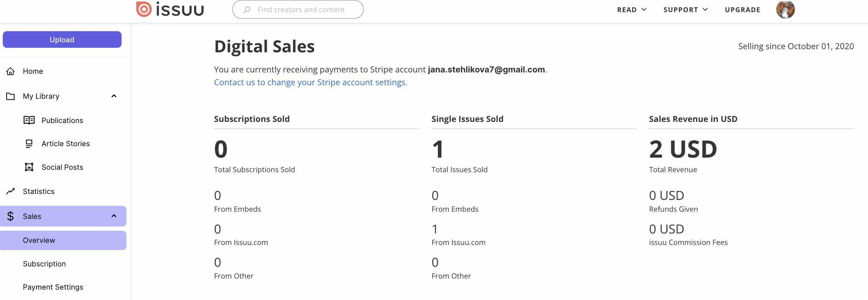Click From Embeds under Subscriptions Sold

point(237,209)
